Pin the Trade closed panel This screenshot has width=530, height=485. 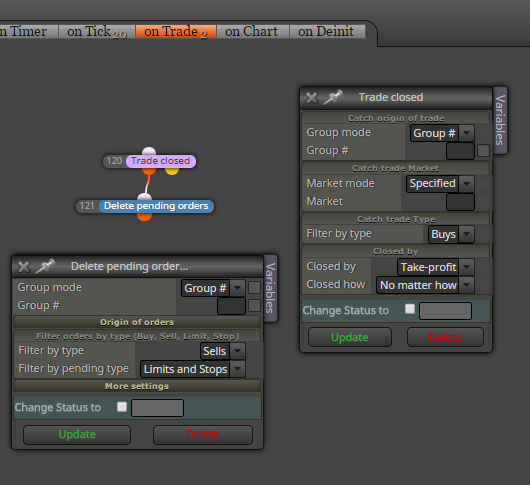[x=333, y=97]
